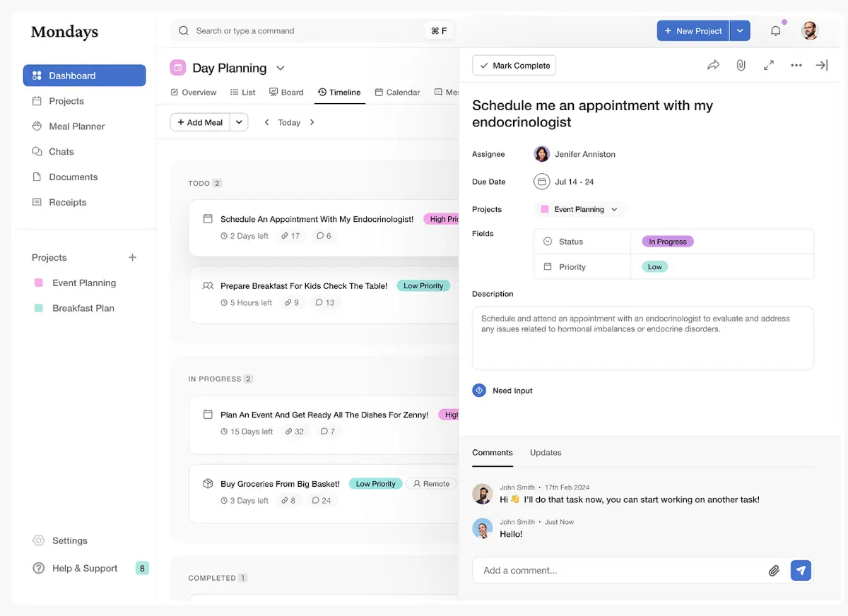Switch to the Updates tab

546,453
